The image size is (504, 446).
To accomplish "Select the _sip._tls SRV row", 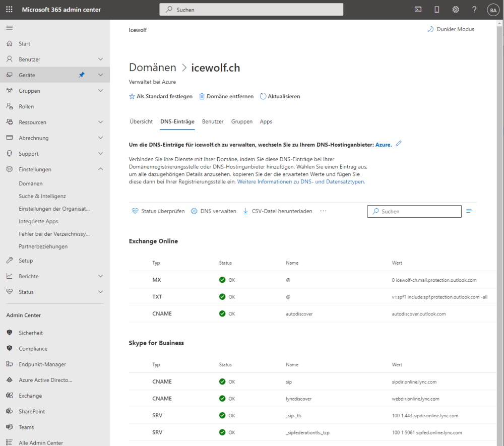I will [x=312, y=415].
